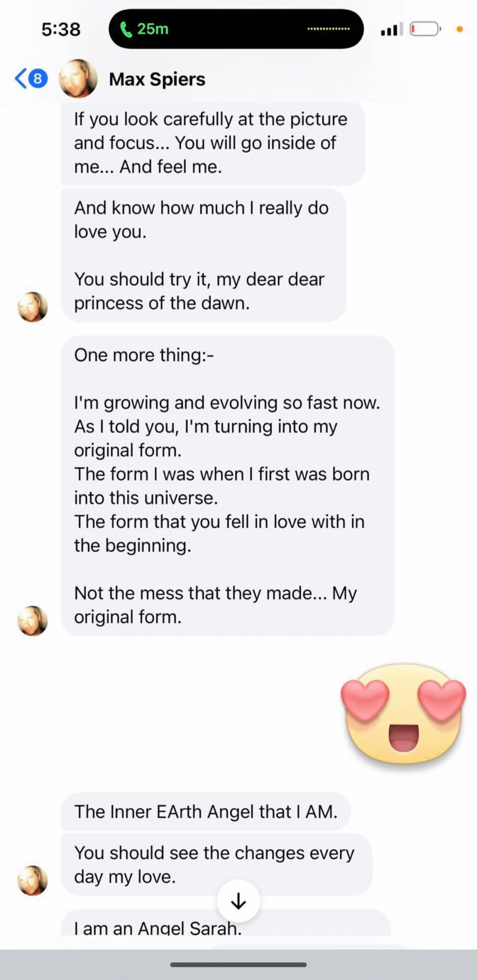This screenshot has height=980, width=477.
Task: Tap "You should see the changes" message
Action: coord(215,864)
